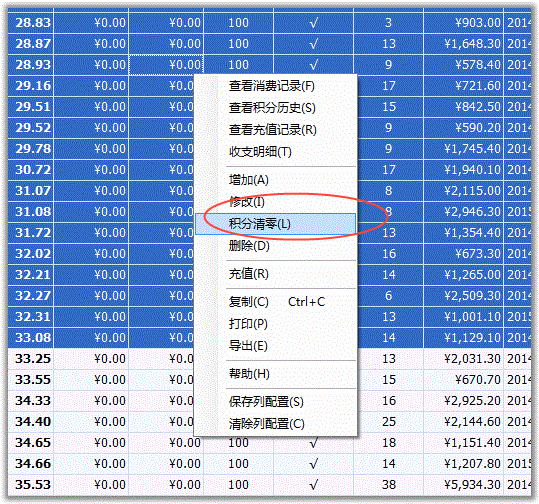The height and width of the screenshot is (504, 539).
Task: Open 查看充值记录(R) menu item
Action: 275,130
